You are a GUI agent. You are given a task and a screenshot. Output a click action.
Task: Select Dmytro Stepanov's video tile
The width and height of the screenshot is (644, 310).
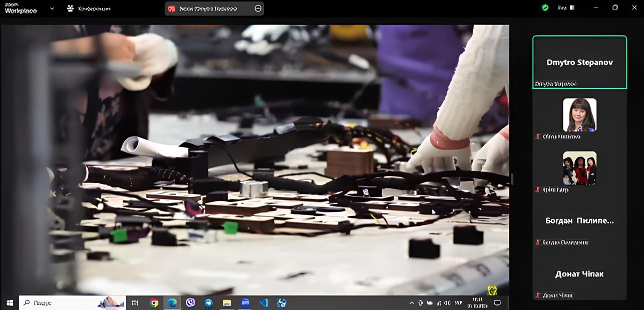(579, 62)
